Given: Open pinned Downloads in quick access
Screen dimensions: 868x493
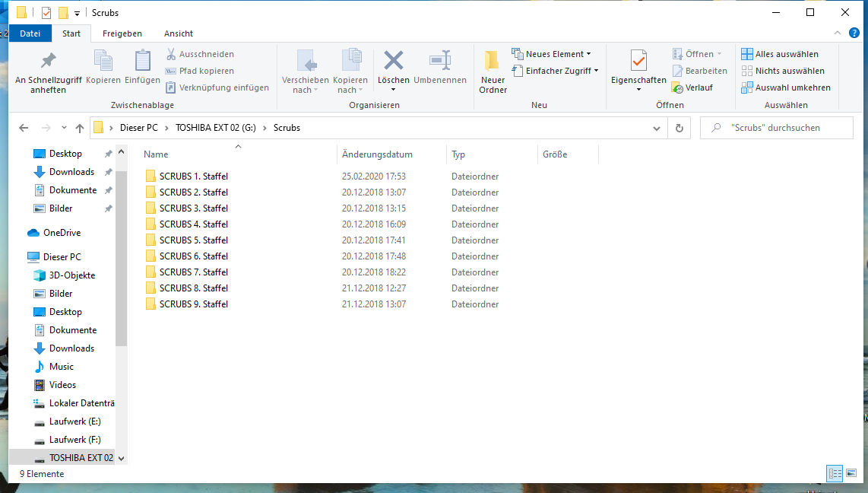Looking at the screenshot, I should [x=71, y=172].
